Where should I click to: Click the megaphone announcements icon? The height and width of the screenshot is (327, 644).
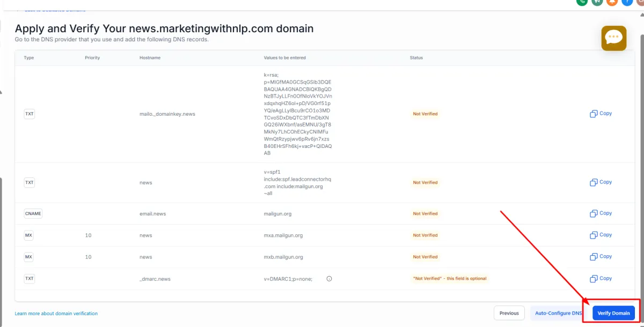tap(597, 2)
